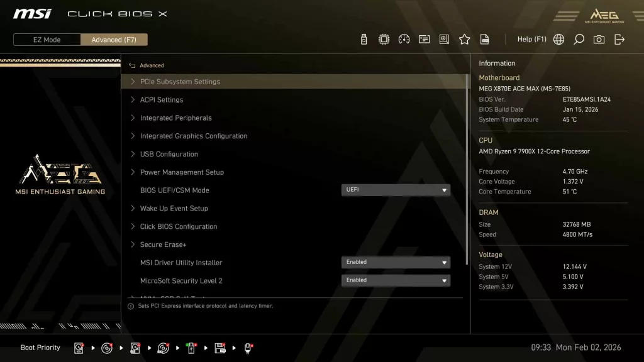Open the LOG document icon

click(484, 39)
